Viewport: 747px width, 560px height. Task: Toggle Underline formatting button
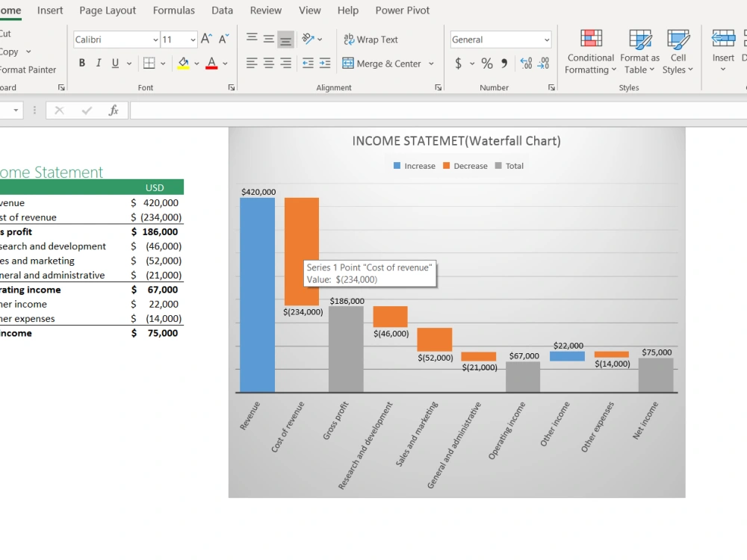(x=115, y=63)
